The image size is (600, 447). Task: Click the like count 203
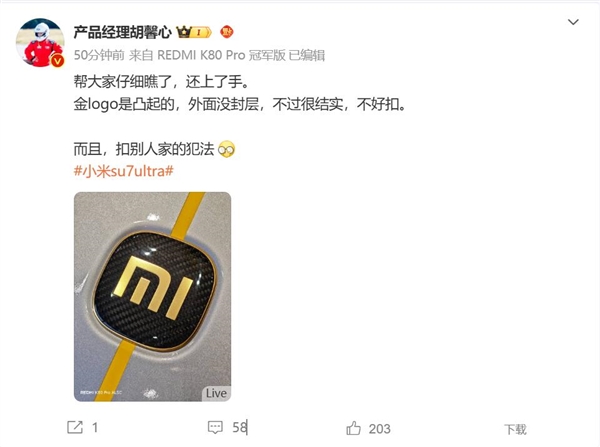click(x=379, y=429)
